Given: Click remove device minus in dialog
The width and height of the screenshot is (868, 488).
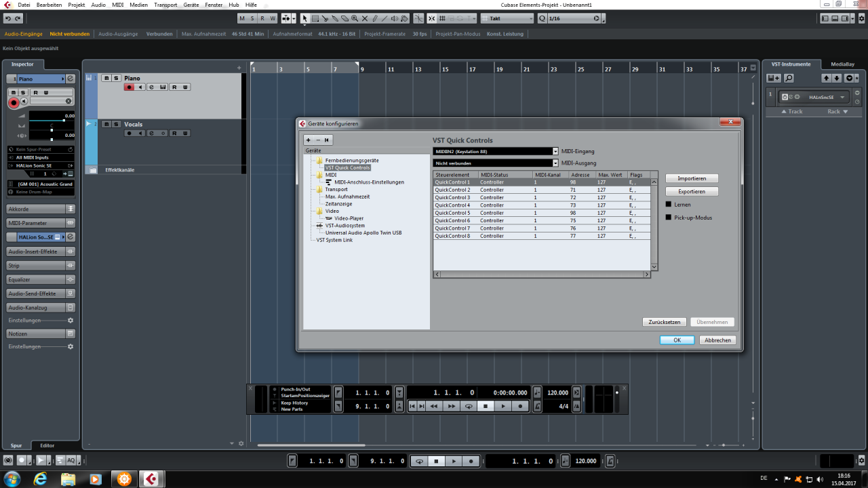Looking at the screenshot, I should [x=317, y=140].
